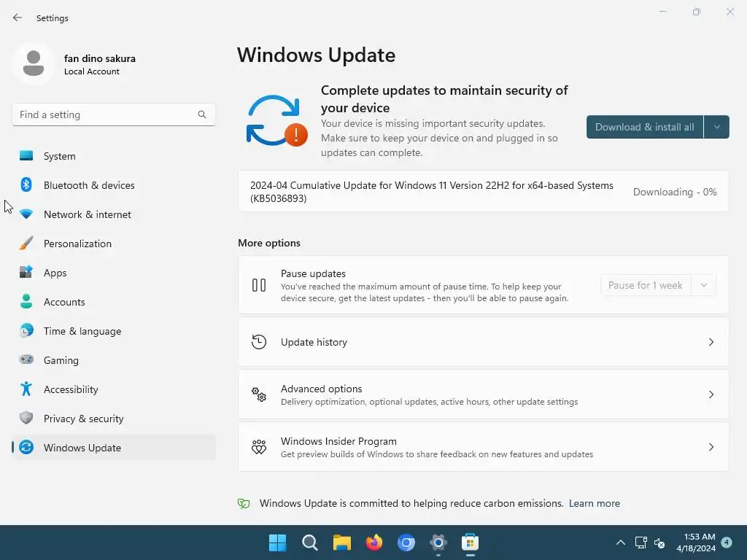This screenshot has height=560, width=747.
Task: Launch Firefox from the taskbar
Action: 374,542
